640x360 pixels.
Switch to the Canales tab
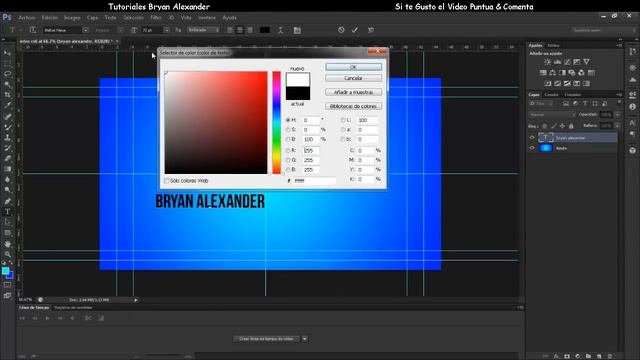coord(551,95)
